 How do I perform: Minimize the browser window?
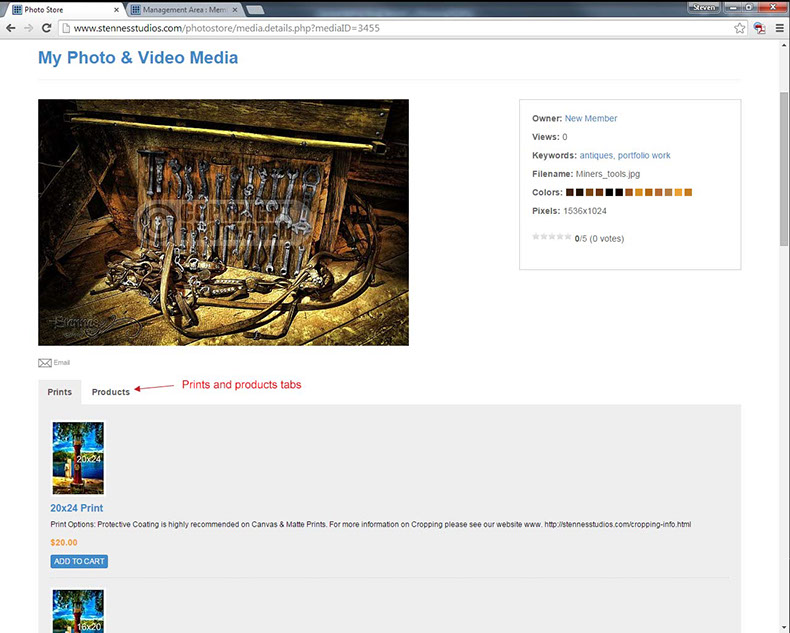click(733, 8)
